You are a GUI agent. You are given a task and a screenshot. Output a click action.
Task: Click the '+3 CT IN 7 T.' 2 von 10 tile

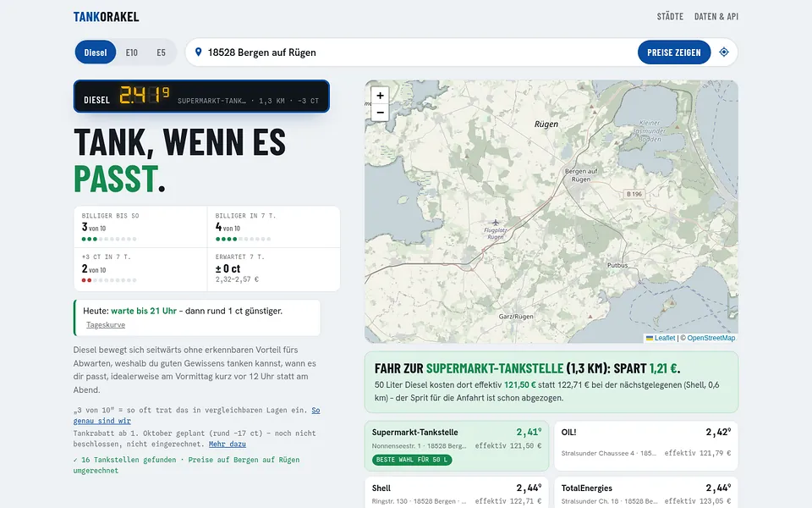pos(140,269)
